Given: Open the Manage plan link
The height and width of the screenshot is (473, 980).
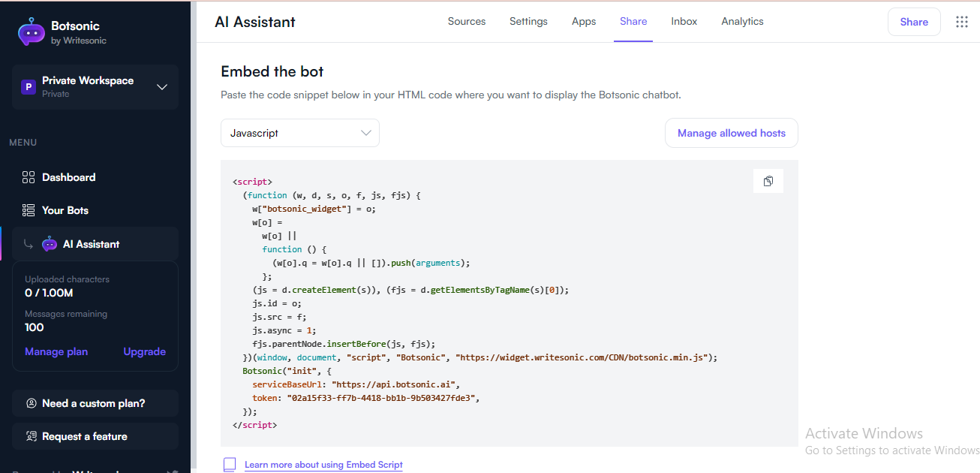Looking at the screenshot, I should (x=56, y=351).
